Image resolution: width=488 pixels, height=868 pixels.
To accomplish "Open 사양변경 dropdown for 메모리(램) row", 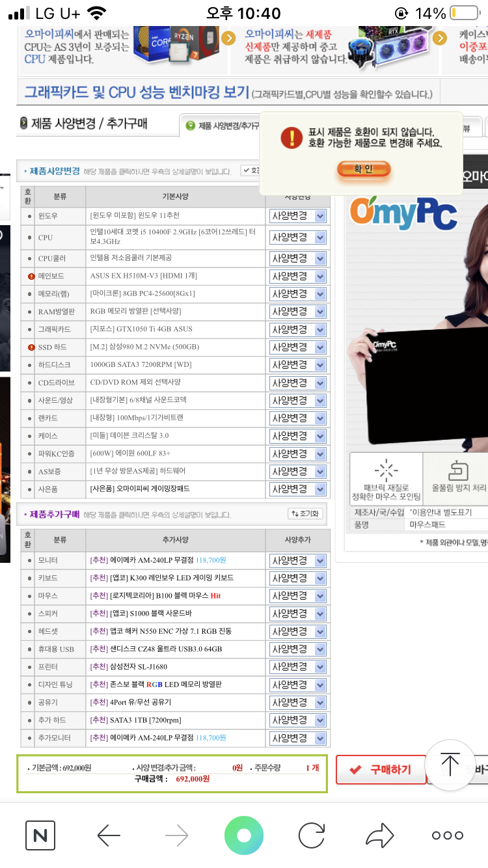I will pyautogui.click(x=298, y=294).
